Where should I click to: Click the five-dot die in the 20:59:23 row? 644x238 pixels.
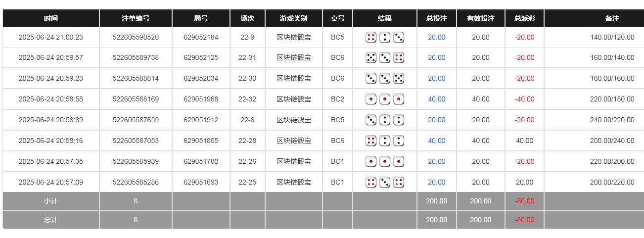[x=399, y=79]
